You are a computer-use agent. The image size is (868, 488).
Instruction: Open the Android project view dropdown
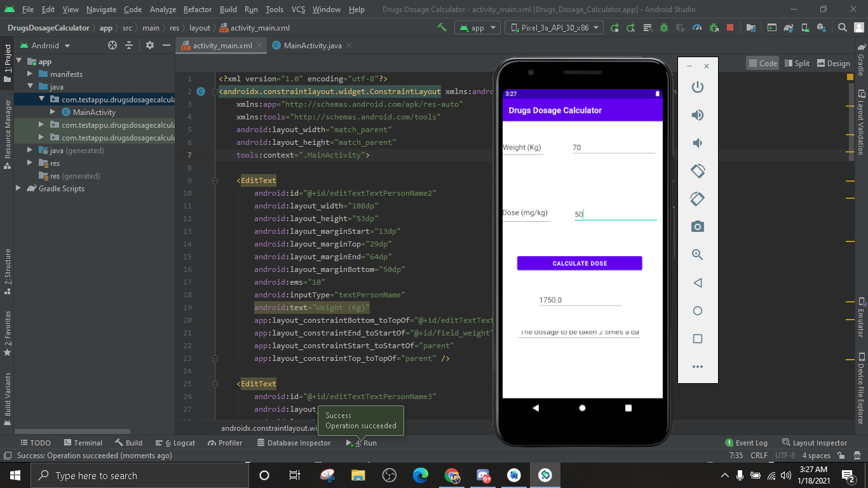point(46,45)
